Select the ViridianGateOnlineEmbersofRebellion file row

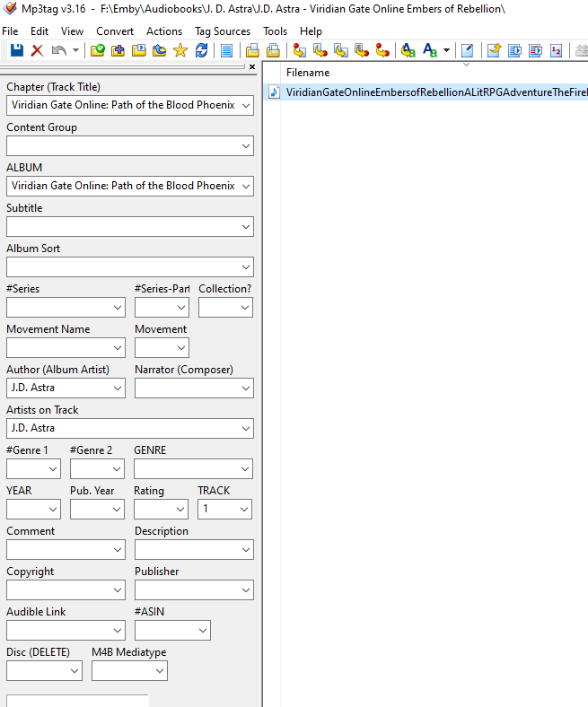click(426, 92)
